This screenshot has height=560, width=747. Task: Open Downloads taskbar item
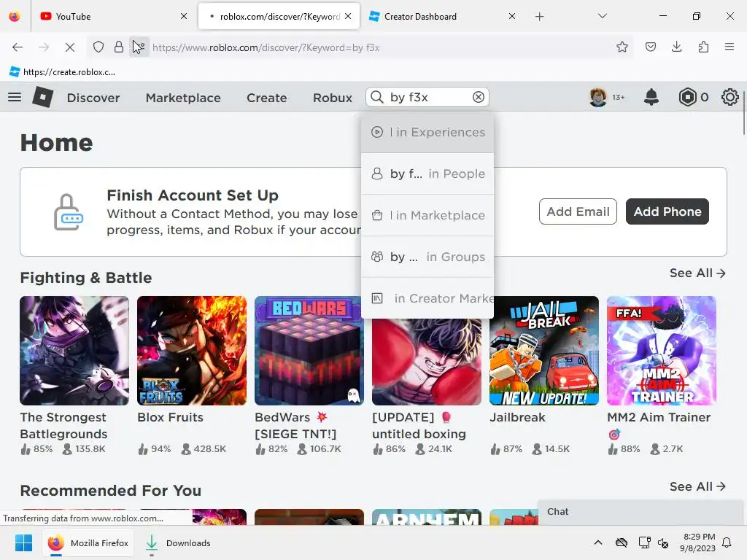tap(179, 542)
